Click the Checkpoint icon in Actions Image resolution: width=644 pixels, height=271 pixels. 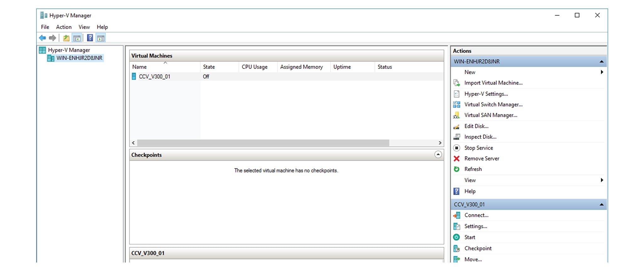[456, 248]
